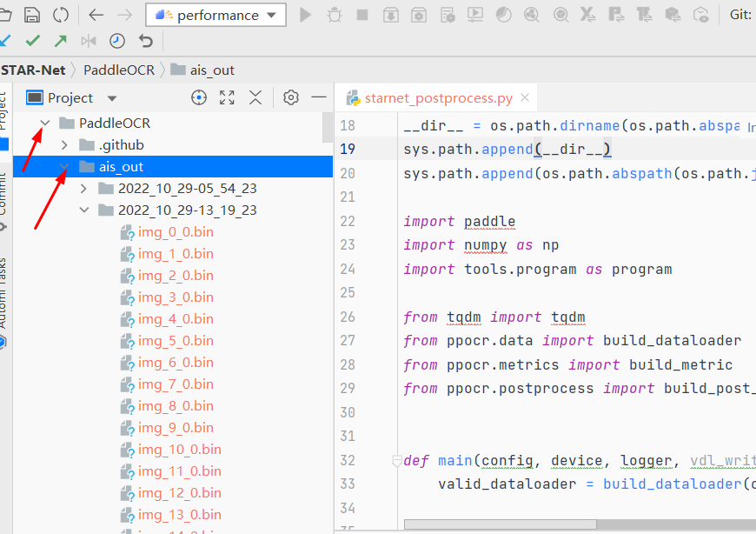Viewport: 756px width, 534px height.
Task: Expand the 2022_10_29-05_54_23 folder
Action: click(x=83, y=188)
